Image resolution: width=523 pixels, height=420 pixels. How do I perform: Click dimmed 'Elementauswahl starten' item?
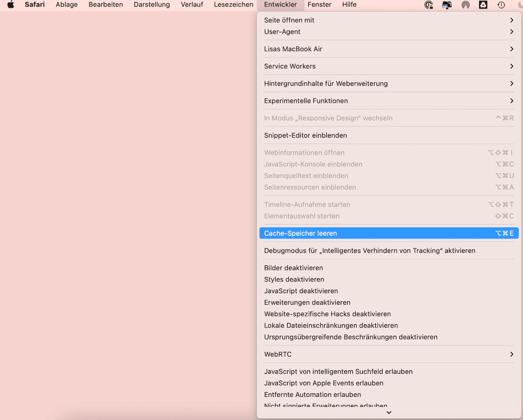[x=389, y=216]
